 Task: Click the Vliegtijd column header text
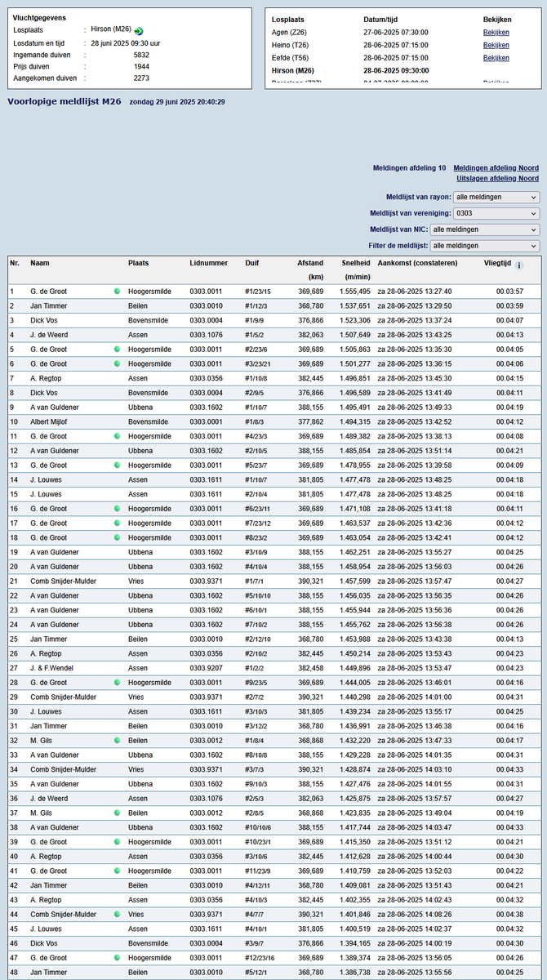coord(497,263)
